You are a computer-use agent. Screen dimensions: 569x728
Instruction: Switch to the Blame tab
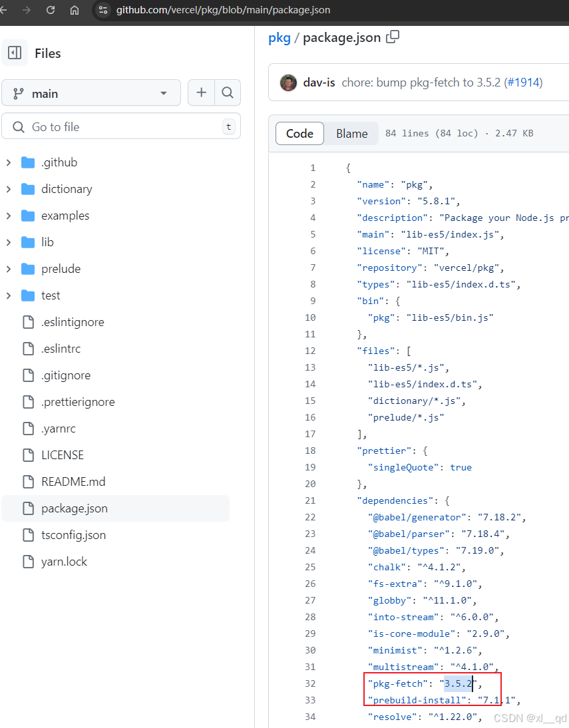point(351,133)
